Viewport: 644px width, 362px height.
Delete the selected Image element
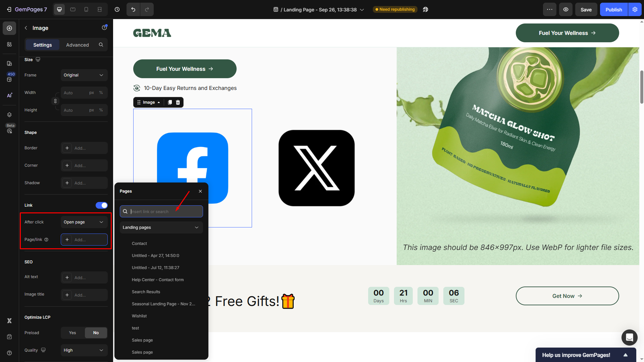pyautogui.click(x=178, y=102)
